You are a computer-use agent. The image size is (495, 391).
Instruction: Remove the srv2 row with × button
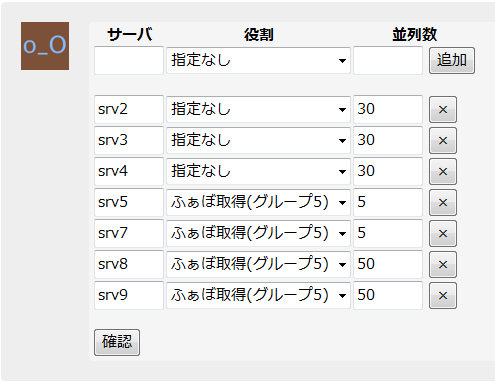443,110
